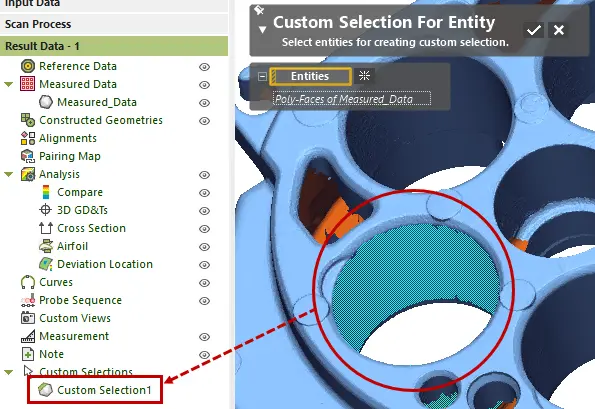
Task: Click the Airfoil icon
Action: coord(46,246)
